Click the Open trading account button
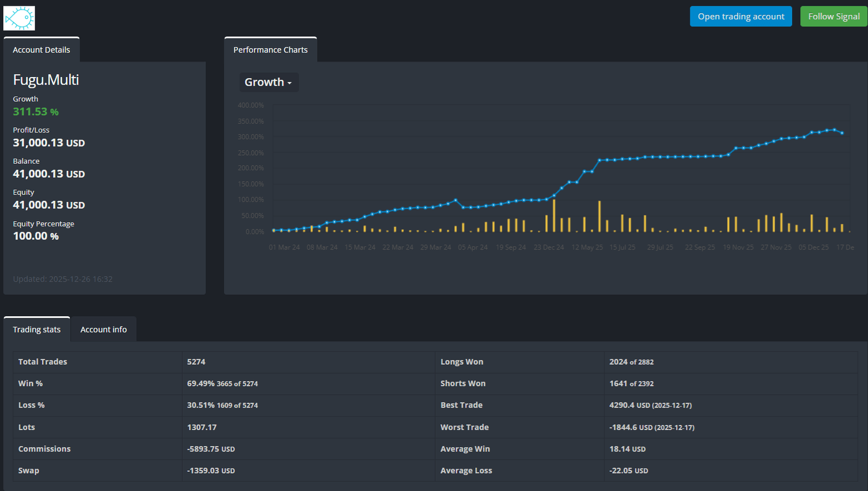The image size is (868, 491). (x=741, y=16)
